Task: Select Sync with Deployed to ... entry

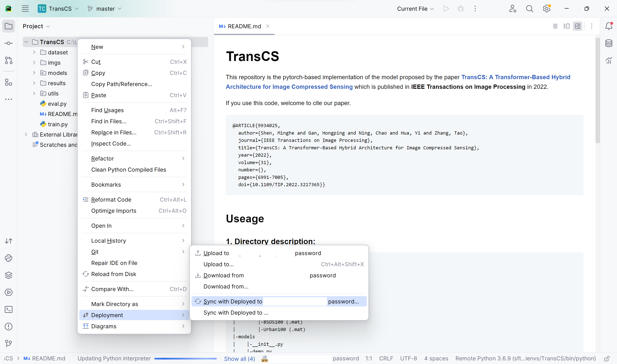Action: point(279,313)
